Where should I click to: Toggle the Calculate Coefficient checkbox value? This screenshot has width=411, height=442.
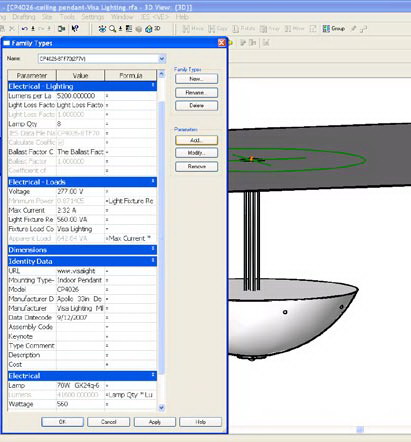click(x=60, y=142)
